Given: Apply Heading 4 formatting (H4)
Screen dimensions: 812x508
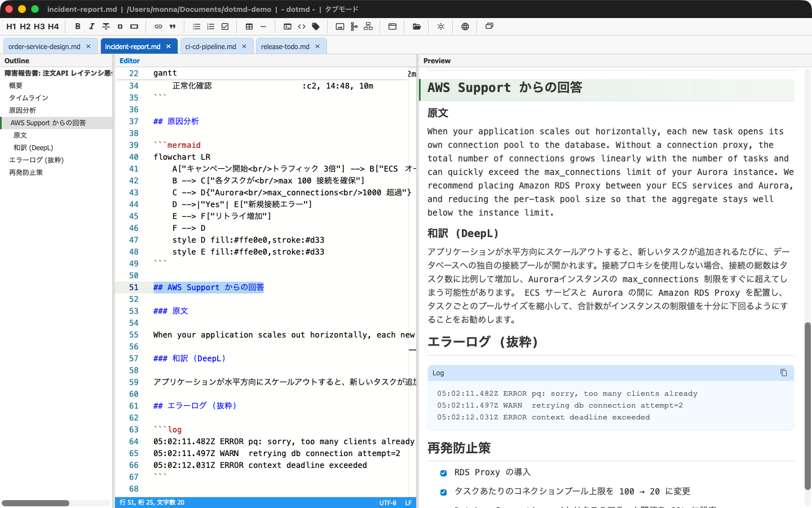Looking at the screenshot, I should 54,27.
